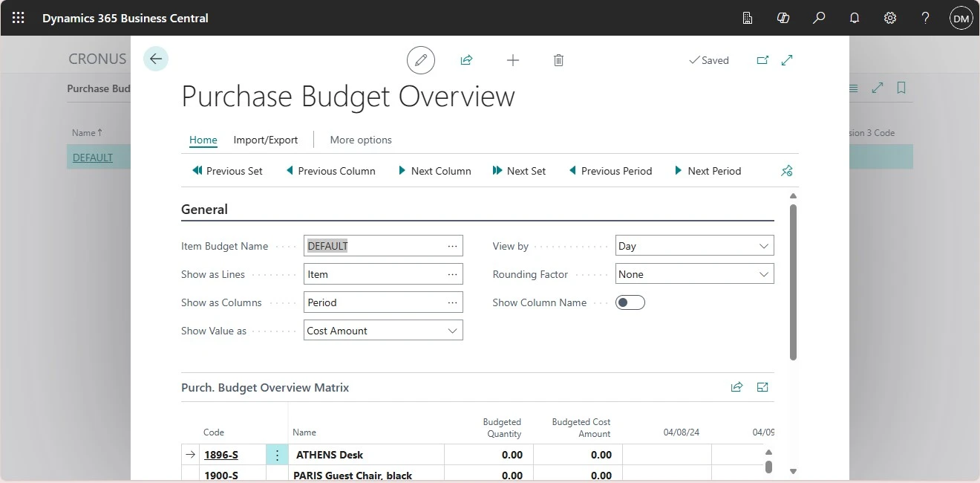Open the DM user account avatar
The height and width of the screenshot is (483, 980).
[961, 18]
